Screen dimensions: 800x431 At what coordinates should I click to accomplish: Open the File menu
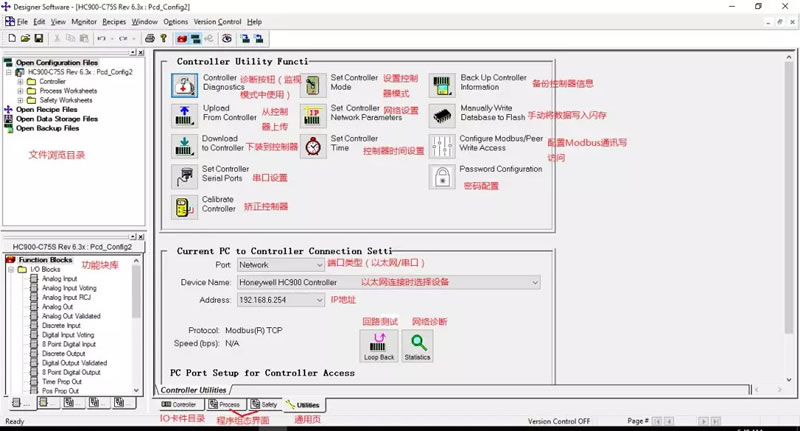22,21
